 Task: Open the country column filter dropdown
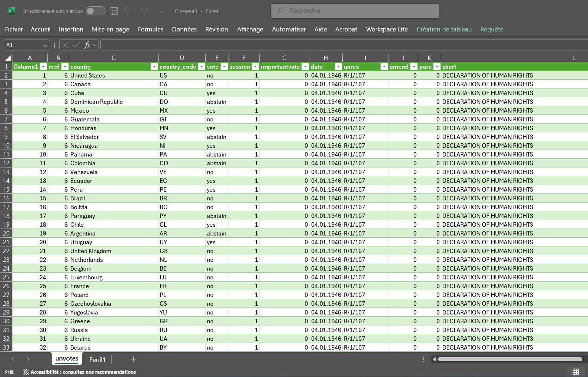tap(154, 67)
